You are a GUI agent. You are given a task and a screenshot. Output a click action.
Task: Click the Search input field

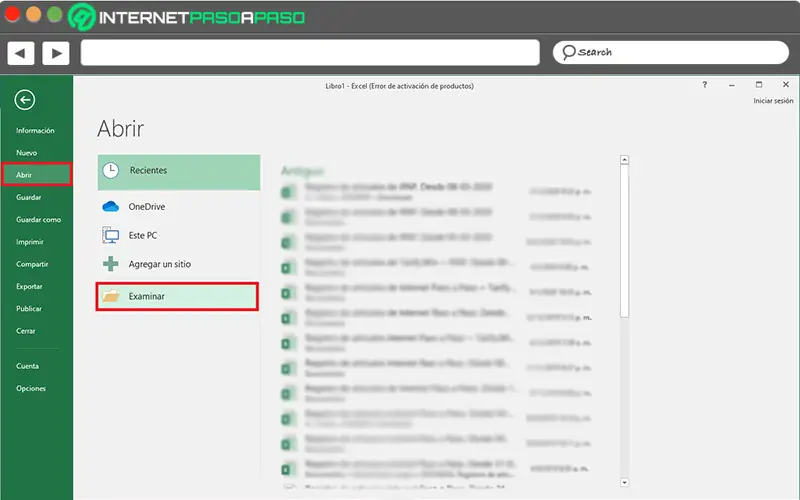pos(670,53)
